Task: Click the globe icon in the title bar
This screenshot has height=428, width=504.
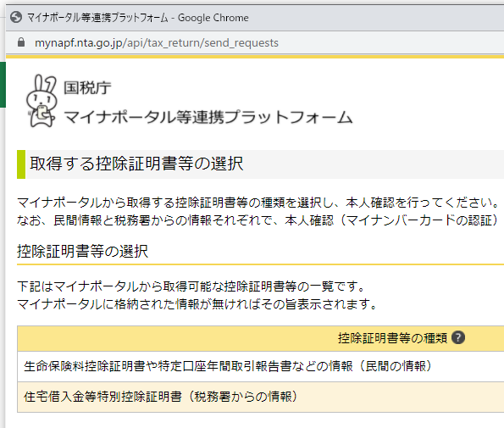Action: pyautogui.click(x=16, y=17)
